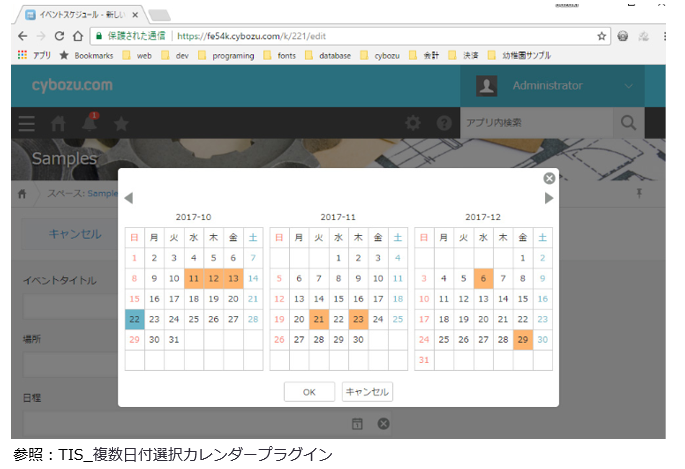This screenshot has height=469, width=685.
Task: Select October 31 in the calendar
Action: 174,339
